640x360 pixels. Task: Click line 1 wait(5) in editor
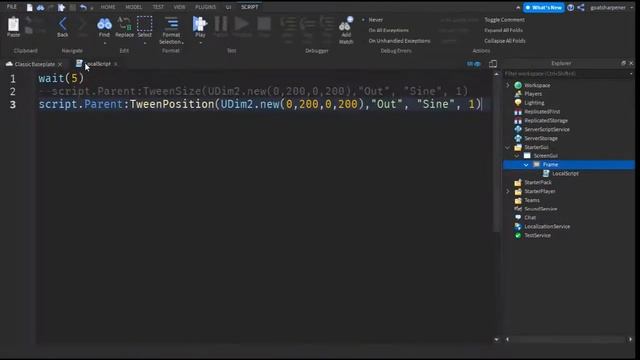click(x=61, y=78)
